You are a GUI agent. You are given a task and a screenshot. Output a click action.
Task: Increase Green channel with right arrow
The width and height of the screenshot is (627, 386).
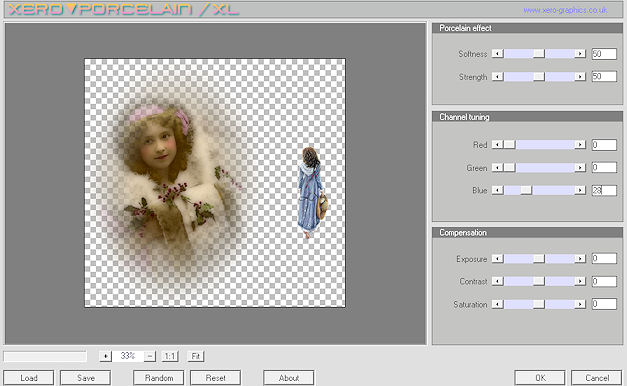580,168
